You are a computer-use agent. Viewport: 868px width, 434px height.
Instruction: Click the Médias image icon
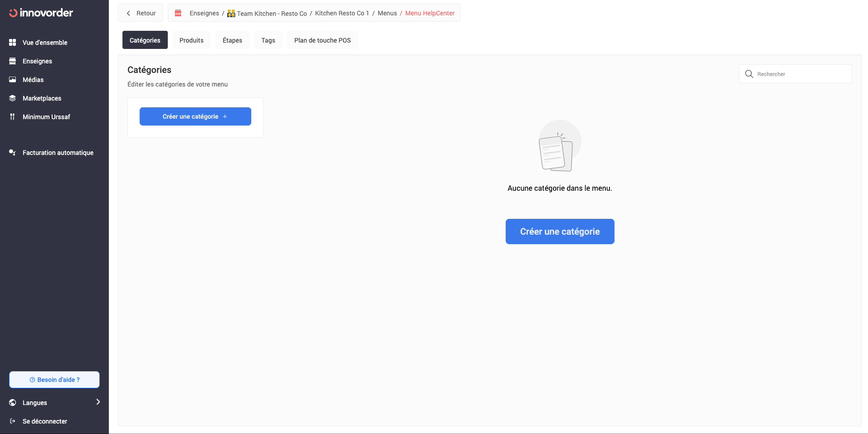13,80
